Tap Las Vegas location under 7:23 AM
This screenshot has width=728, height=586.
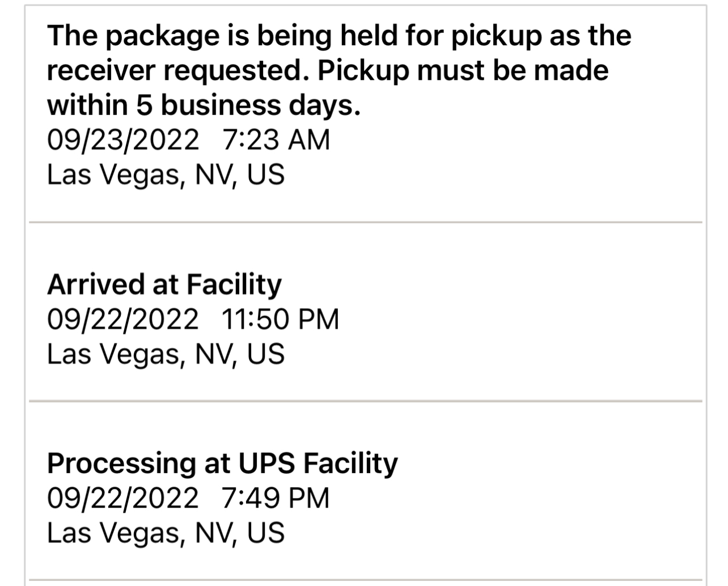pyautogui.click(x=166, y=175)
